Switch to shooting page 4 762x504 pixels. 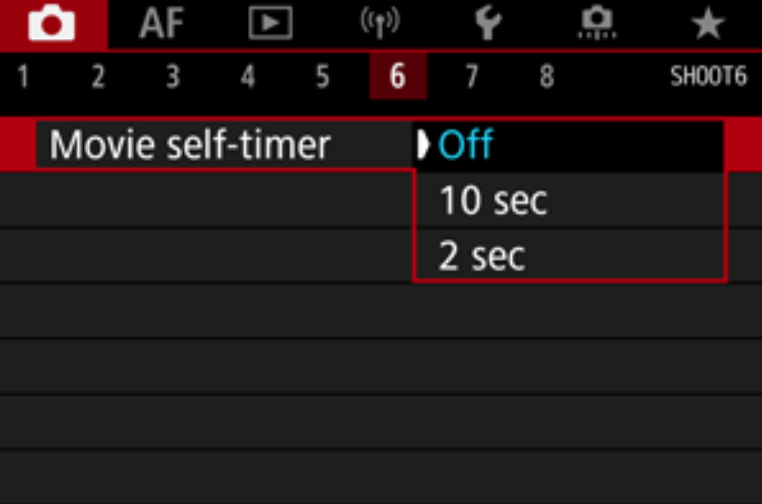248,77
